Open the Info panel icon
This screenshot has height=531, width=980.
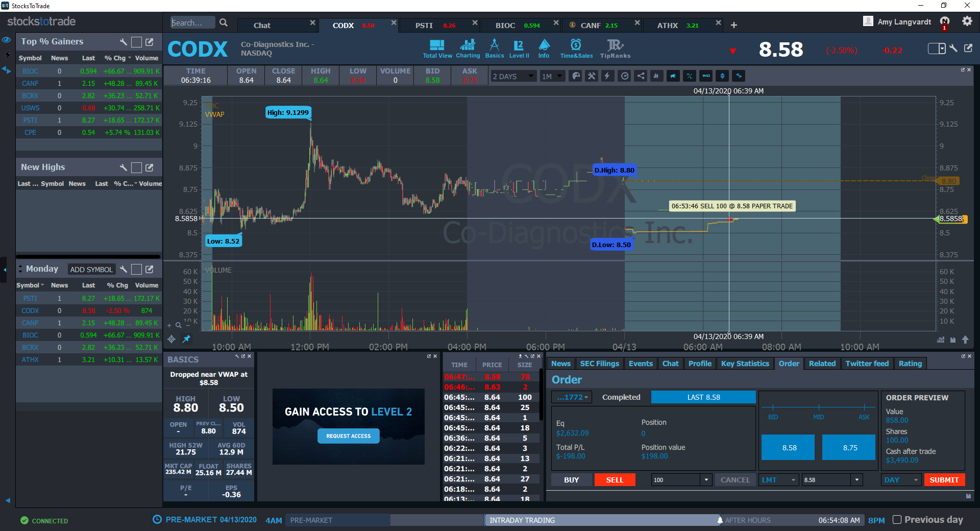tap(544, 49)
